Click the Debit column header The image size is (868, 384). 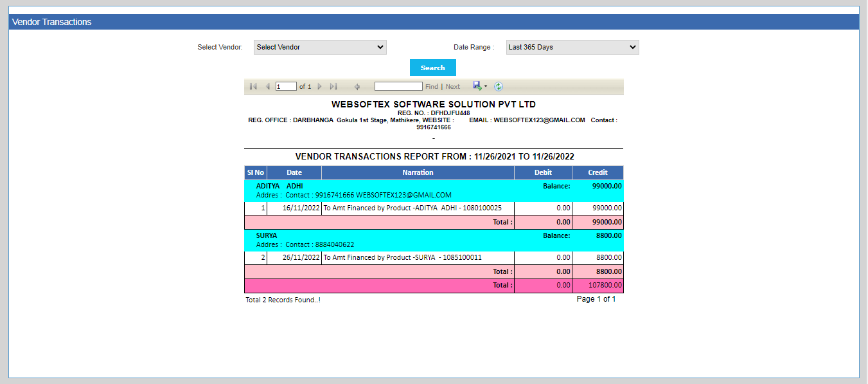coord(543,172)
